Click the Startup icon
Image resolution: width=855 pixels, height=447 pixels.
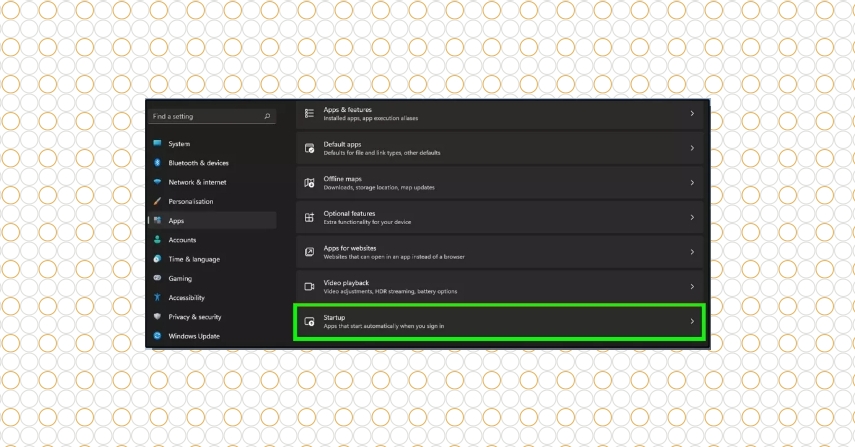309,322
